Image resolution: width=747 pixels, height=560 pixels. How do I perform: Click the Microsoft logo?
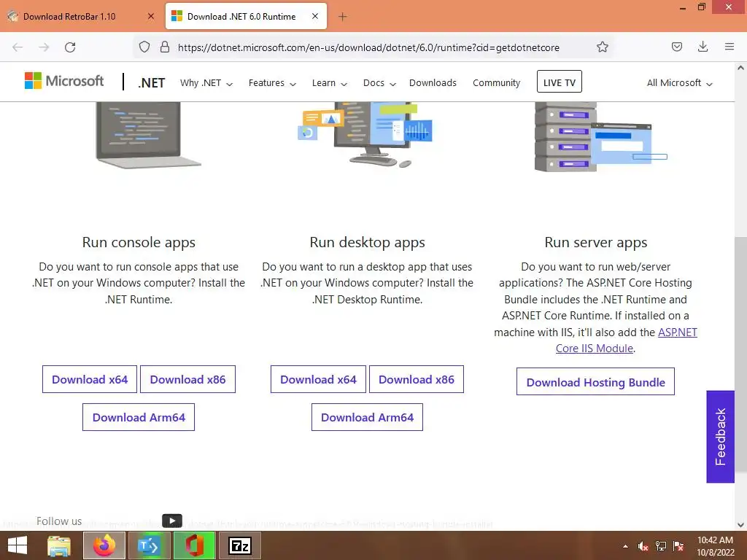click(x=64, y=81)
